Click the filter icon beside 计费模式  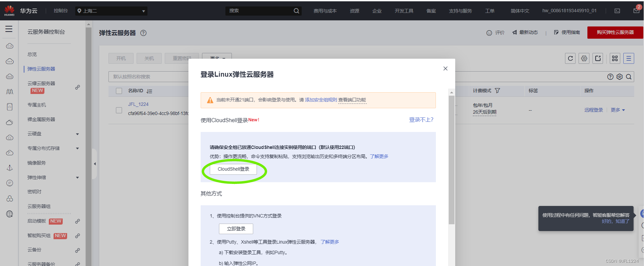click(x=498, y=91)
